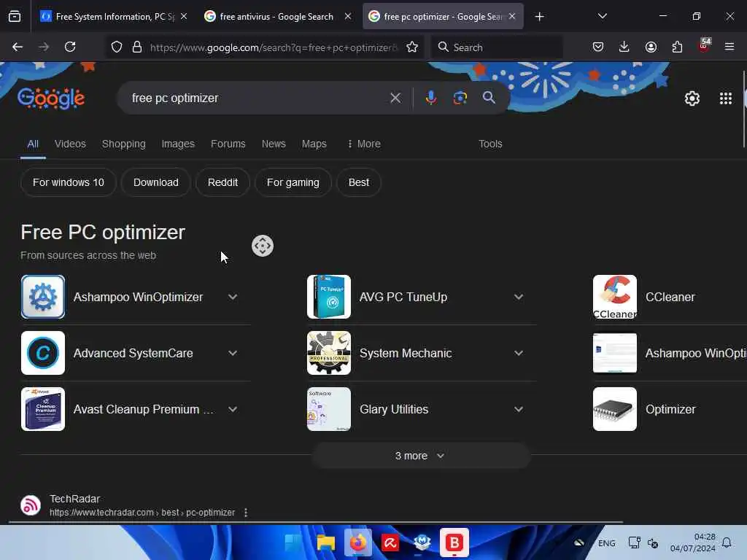Open the Google apps grid
This screenshot has width=747, height=560.
pyautogui.click(x=726, y=98)
